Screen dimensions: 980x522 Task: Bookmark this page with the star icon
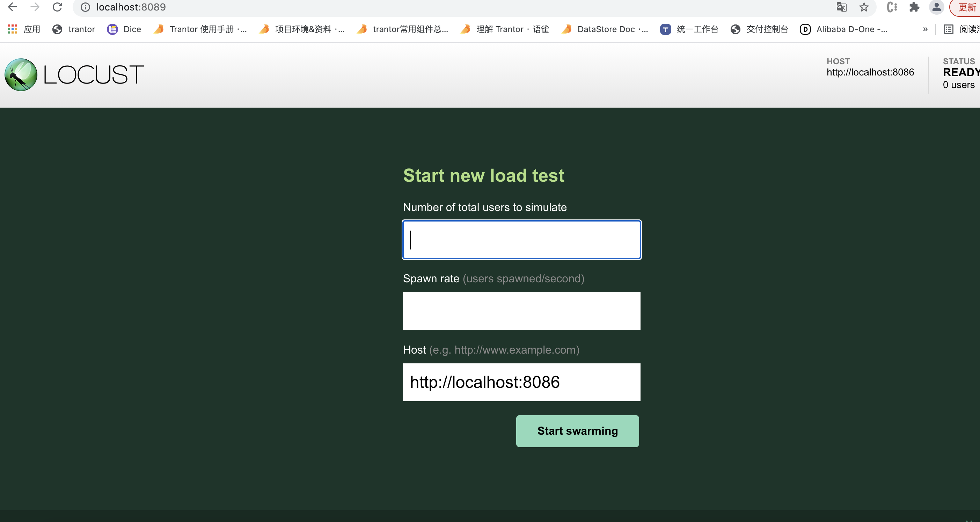tap(864, 7)
